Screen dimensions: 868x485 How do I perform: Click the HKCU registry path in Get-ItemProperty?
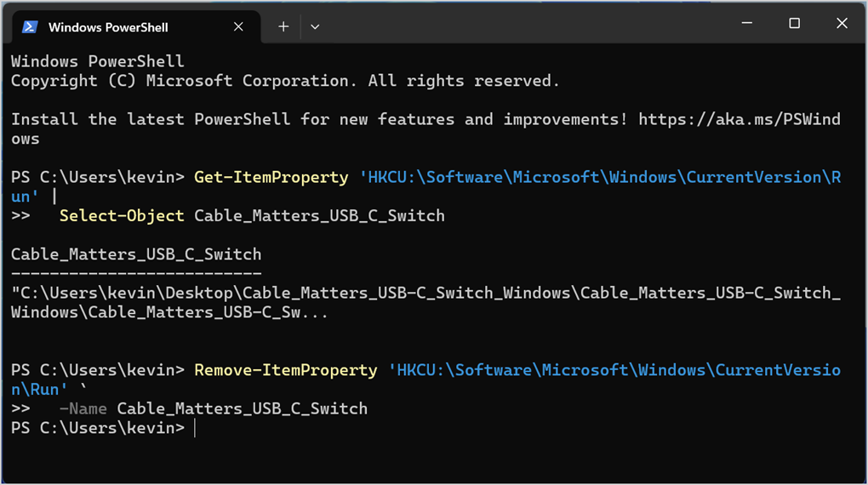point(600,177)
